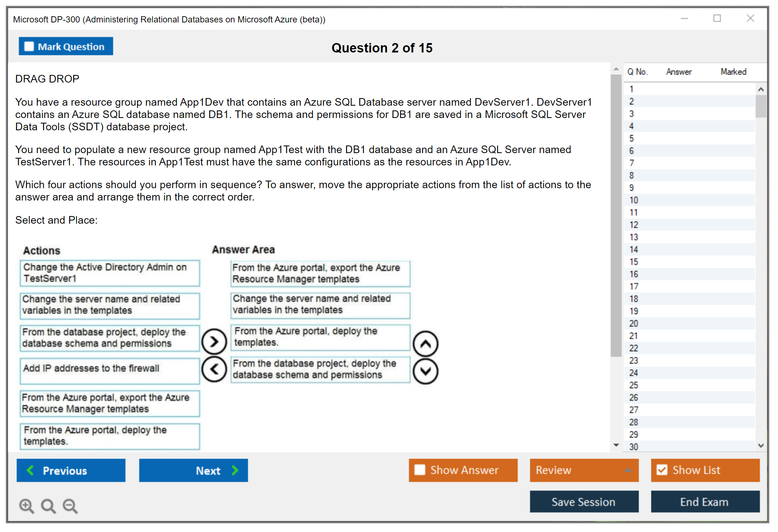Click the zoom in magnifier icon
Image resolution: width=778 pixels, height=532 pixels.
(x=26, y=506)
